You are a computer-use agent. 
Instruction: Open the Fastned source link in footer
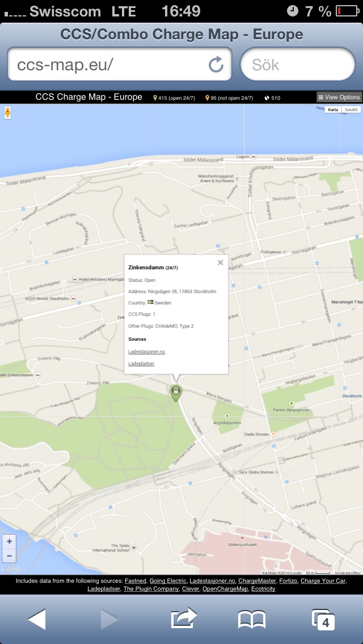[x=135, y=581]
